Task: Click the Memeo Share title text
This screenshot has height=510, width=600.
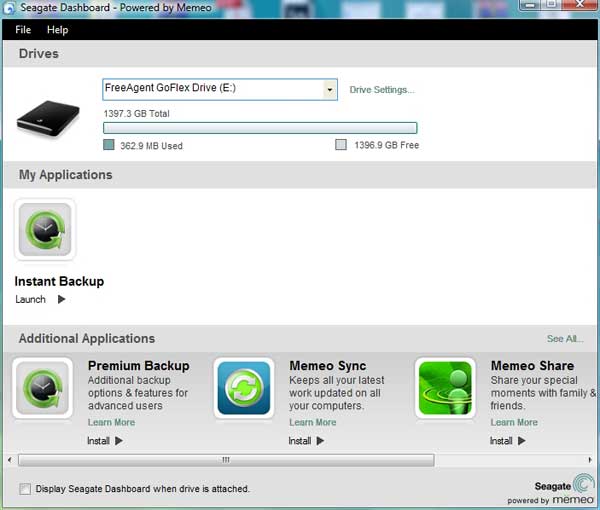Action: pos(532,365)
